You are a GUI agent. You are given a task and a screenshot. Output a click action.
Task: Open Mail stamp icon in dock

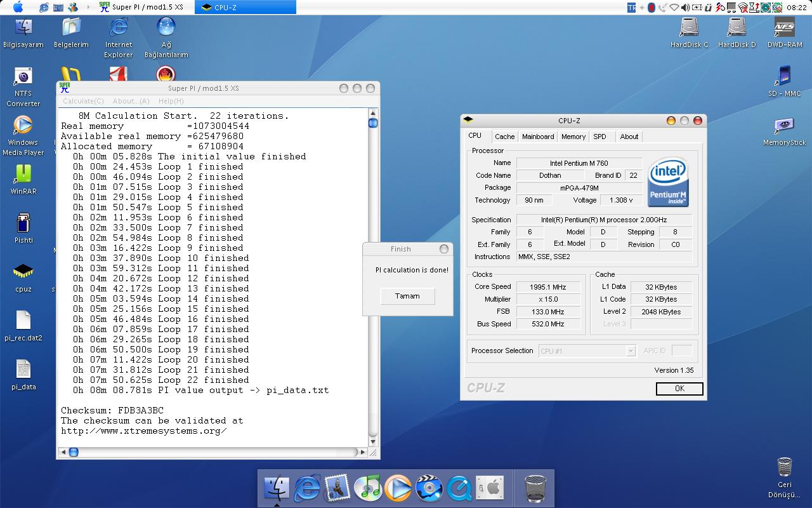[x=337, y=488]
